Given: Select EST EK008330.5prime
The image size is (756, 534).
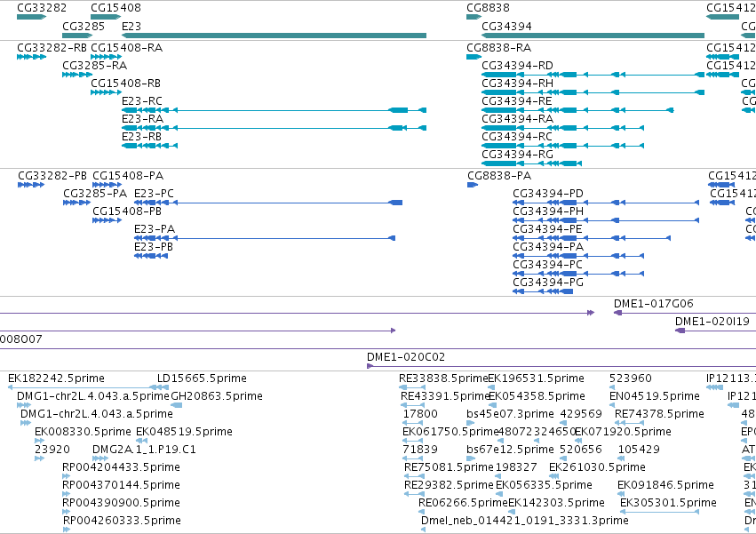Looking at the screenshot, I should tap(83, 432).
